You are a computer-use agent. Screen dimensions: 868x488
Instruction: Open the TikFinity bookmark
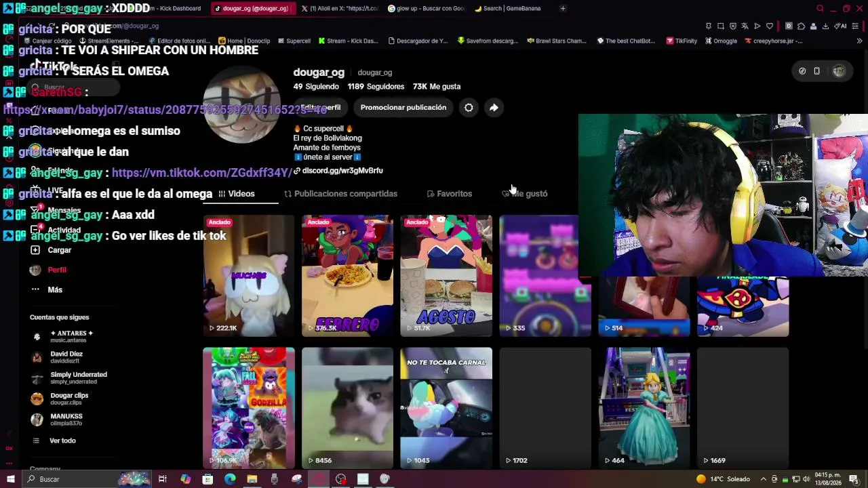click(x=682, y=41)
